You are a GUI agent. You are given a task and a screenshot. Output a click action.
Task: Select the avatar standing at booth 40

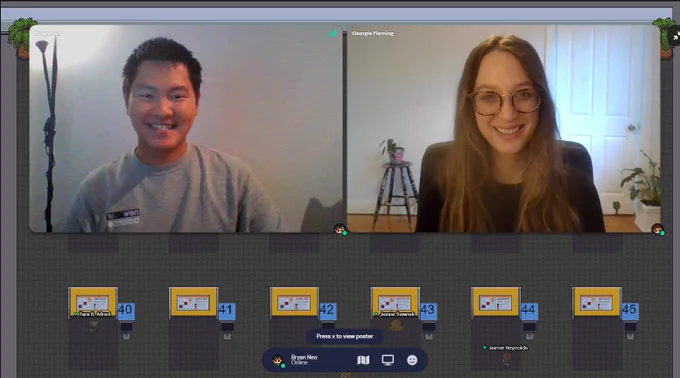click(x=94, y=326)
